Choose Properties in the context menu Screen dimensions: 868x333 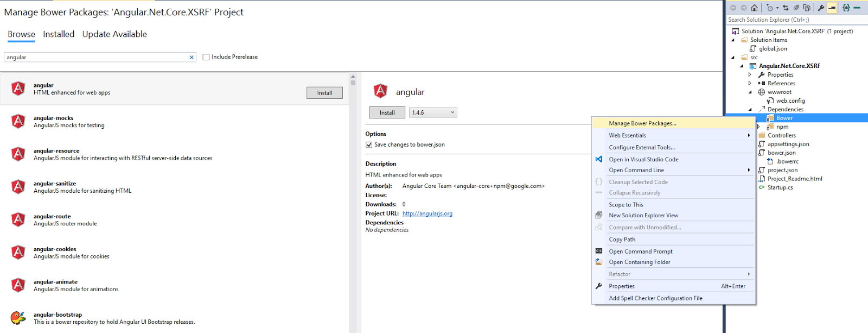[673, 286]
